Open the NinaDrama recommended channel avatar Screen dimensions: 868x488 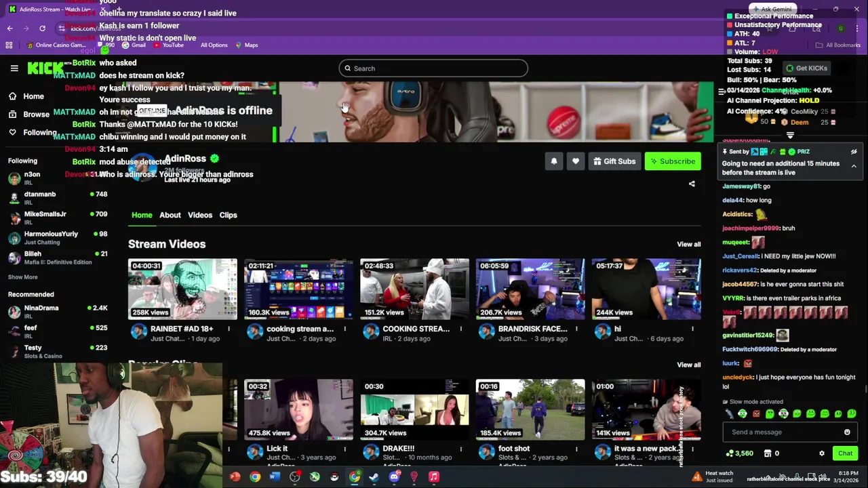pos(14,312)
